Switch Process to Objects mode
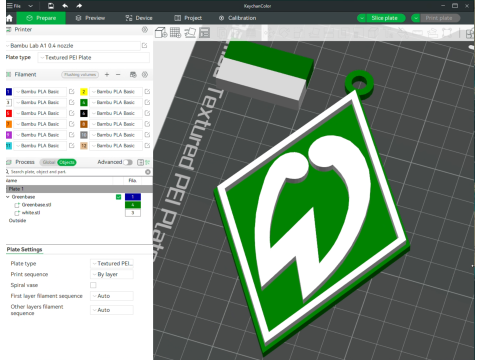480x360 pixels. pos(67,162)
